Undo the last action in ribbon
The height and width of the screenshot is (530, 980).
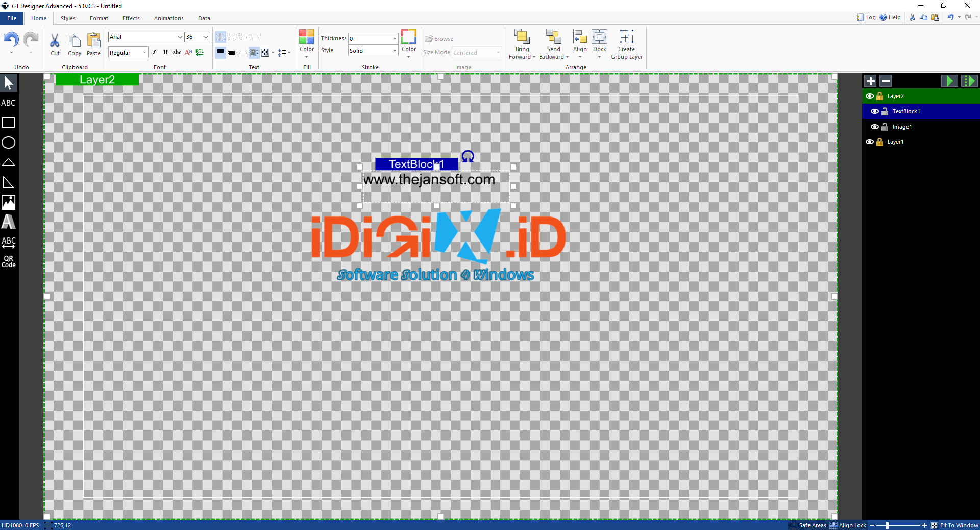pyautogui.click(x=11, y=40)
